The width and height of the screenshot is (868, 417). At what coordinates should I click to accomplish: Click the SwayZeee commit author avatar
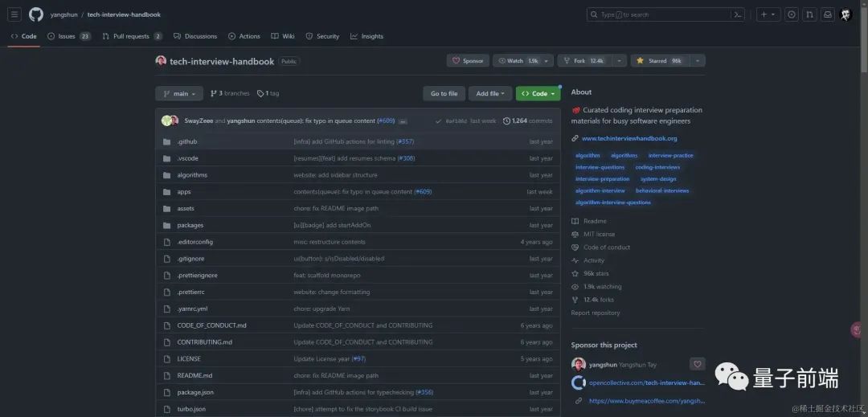click(166, 121)
